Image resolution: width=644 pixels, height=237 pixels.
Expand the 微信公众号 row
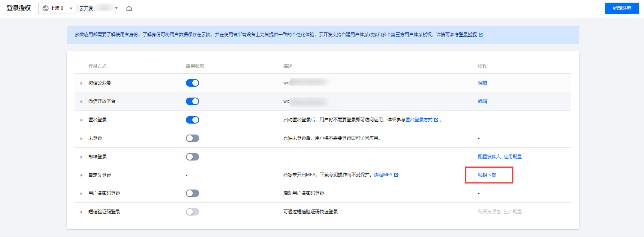(x=81, y=83)
